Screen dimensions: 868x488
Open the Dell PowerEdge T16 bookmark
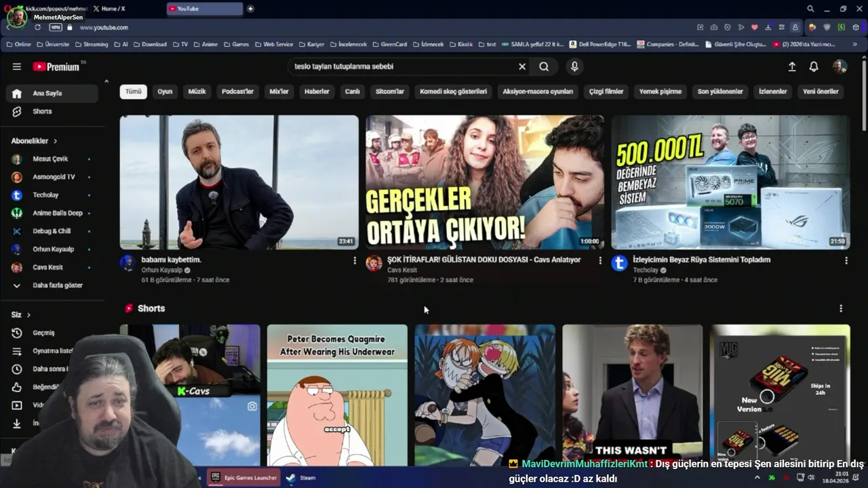[x=600, y=44]
